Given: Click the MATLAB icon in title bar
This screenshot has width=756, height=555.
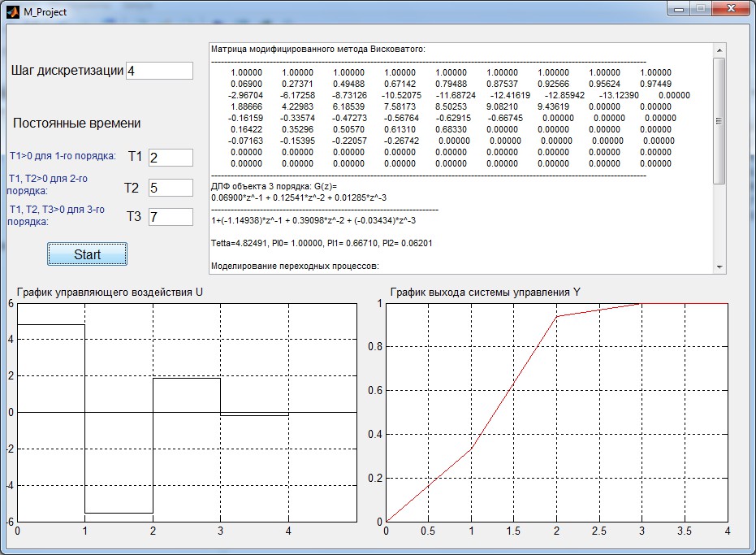Looking at the screenshot, I should click(13, 11).
